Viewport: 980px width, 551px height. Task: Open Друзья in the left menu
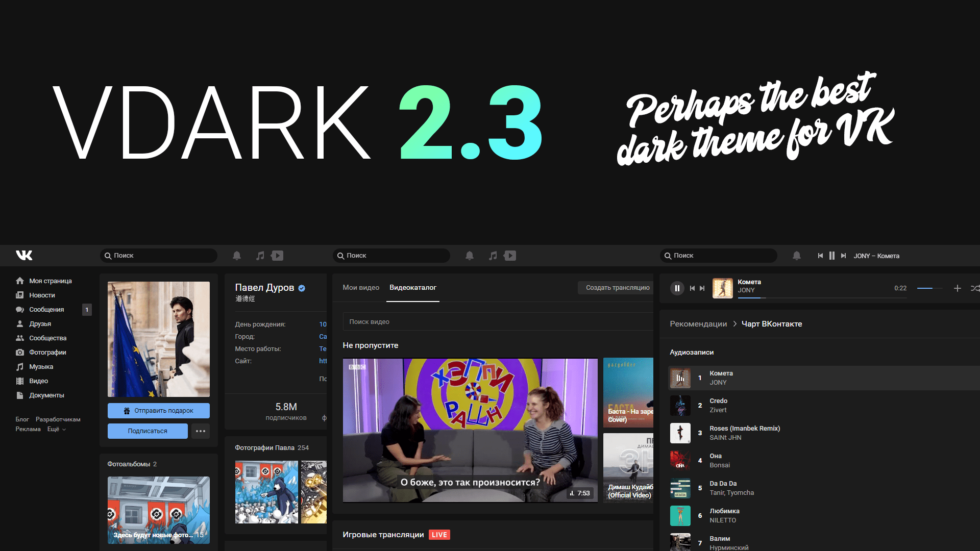point(40,324)
